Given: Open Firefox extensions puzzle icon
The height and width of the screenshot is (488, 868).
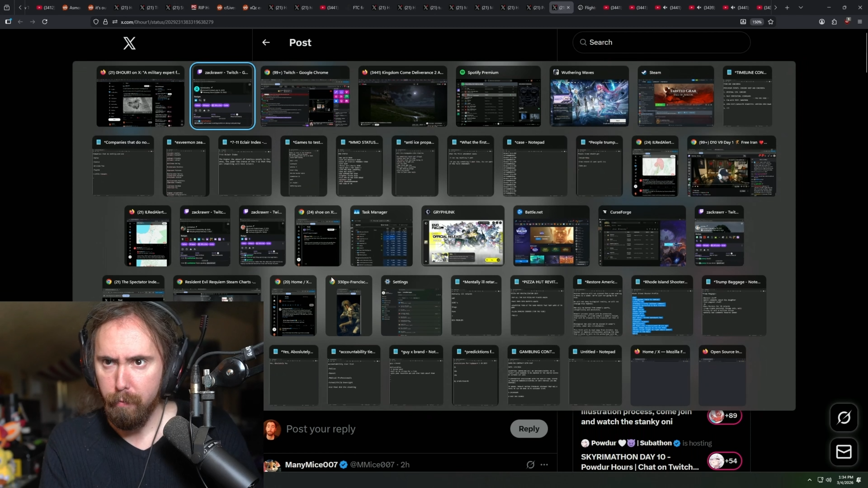Looking at the screenshot, I should pos(834,22).
